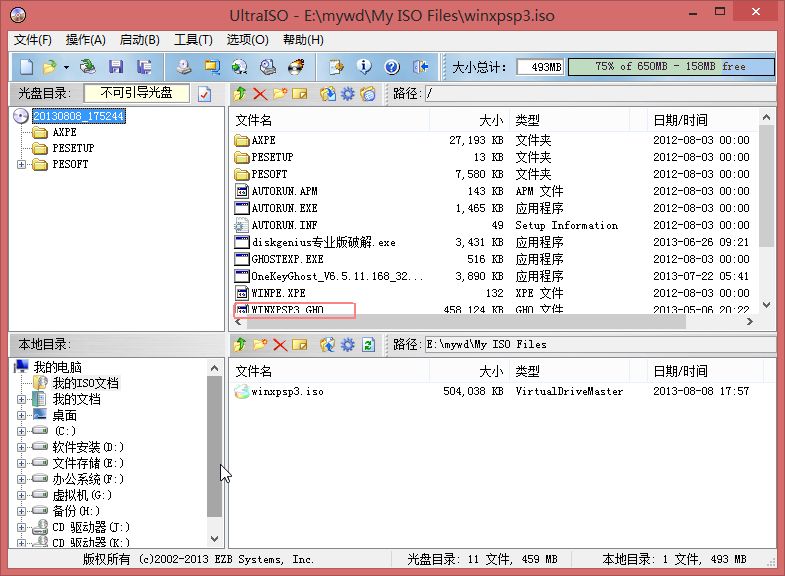Click Add to image icon in local toolbar

coord(328,344)
